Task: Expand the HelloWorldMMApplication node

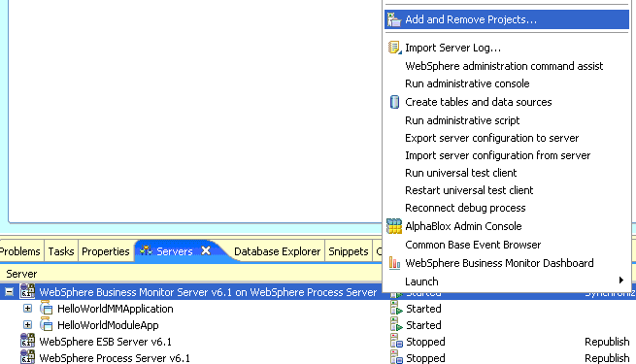Action: click(27, 309)
